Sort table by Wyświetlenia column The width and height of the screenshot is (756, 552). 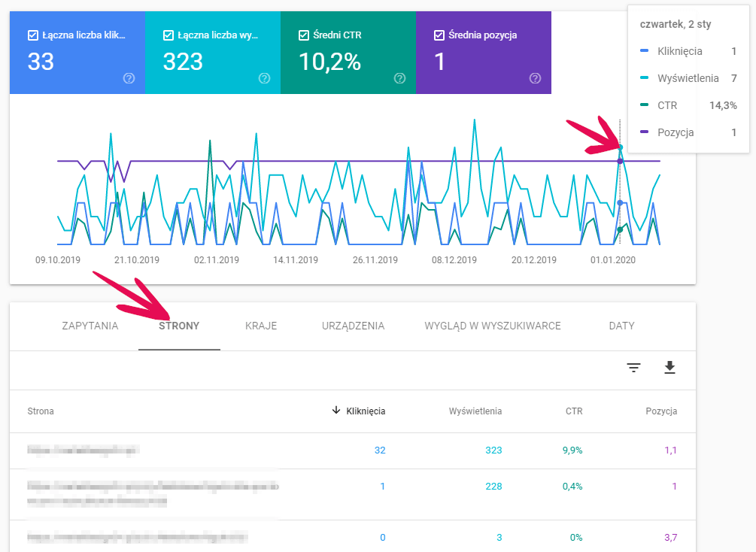pyautogui.click(x=475, y=411)
